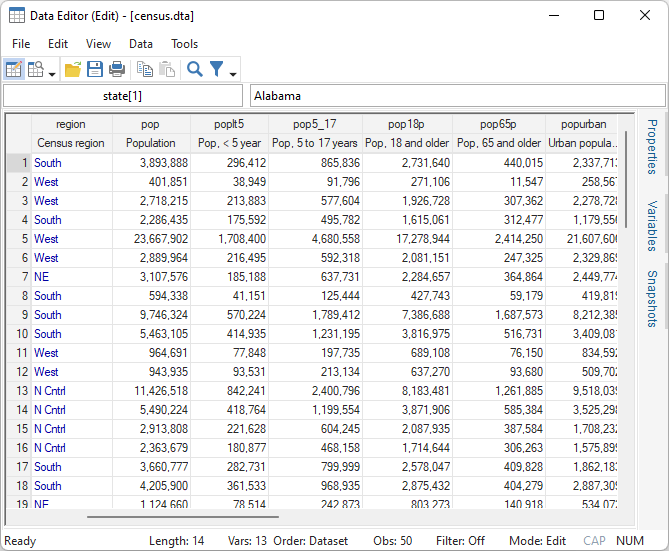Open the Data menu
The image size is (669, 551).
pyautogui.click(x=141, y=44)
